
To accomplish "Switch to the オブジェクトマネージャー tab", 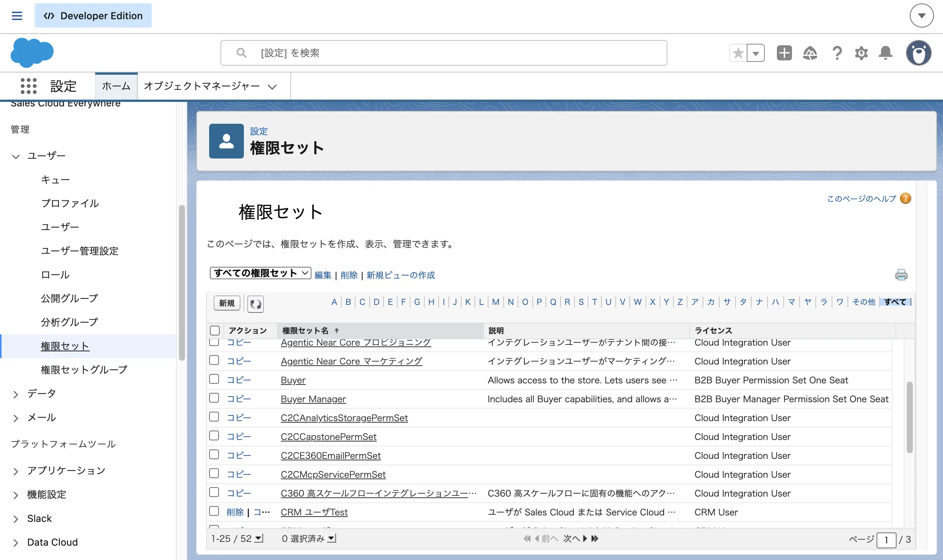I will [x=202, y=86].
